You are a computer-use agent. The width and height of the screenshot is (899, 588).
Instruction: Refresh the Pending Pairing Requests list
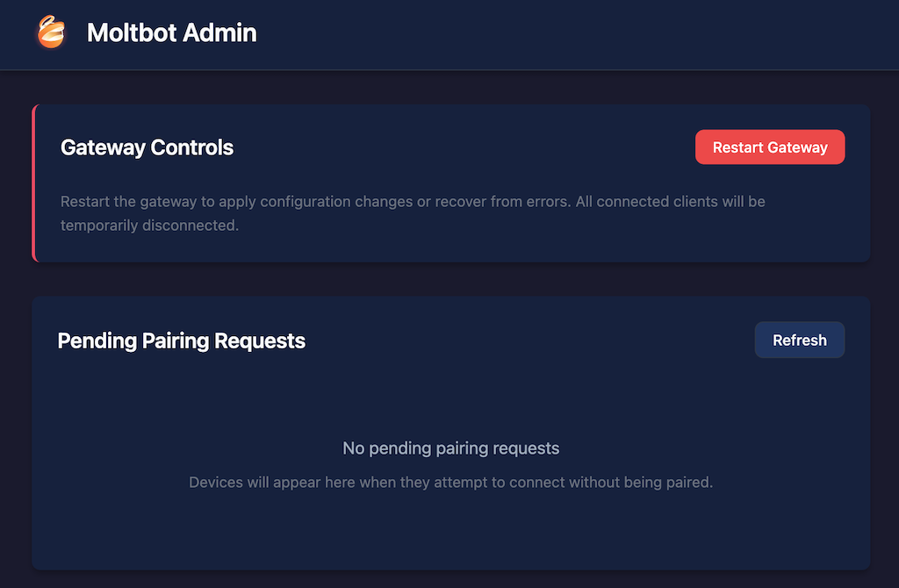click(799, 340)
